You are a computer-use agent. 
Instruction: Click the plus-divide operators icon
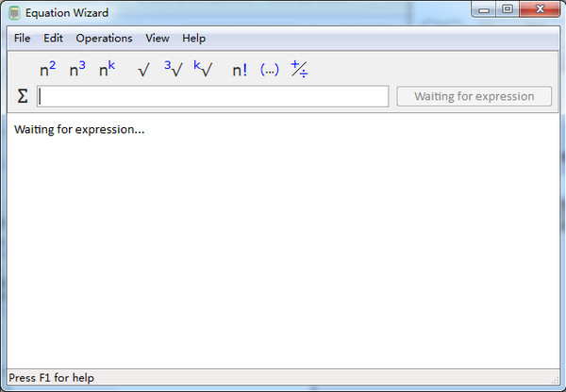pos(299,69)
